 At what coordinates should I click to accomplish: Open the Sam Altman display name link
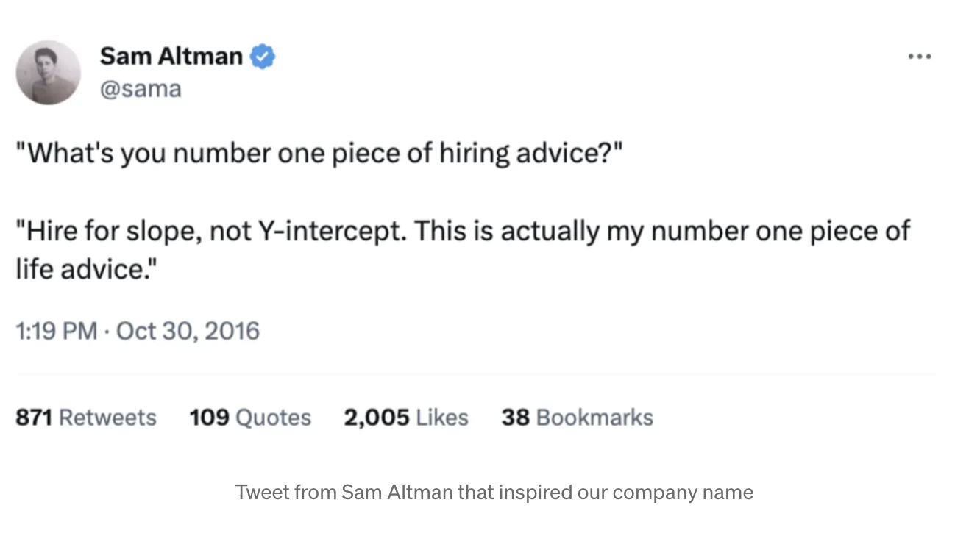coord(171,56)
